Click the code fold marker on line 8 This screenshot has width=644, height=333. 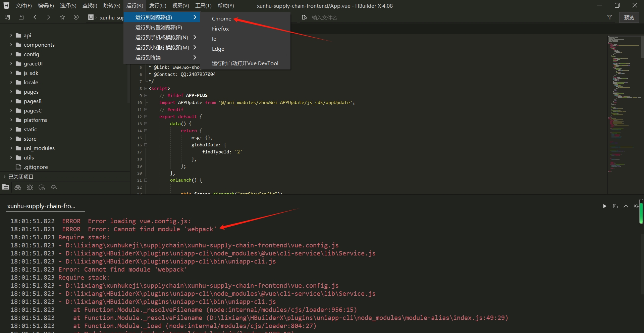tap(146, 89)
